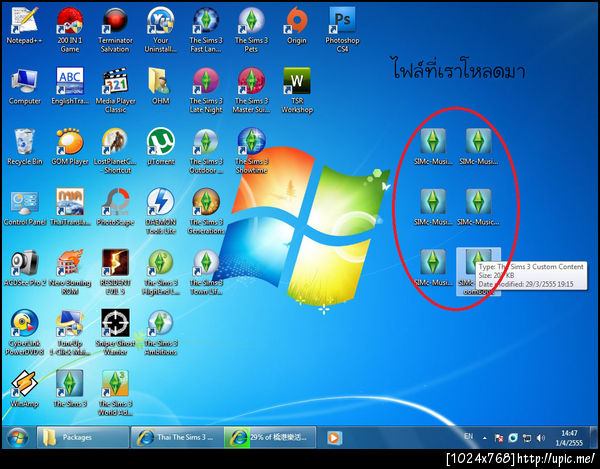Open the Nero Burning ROM shortcut

[70, 272]
